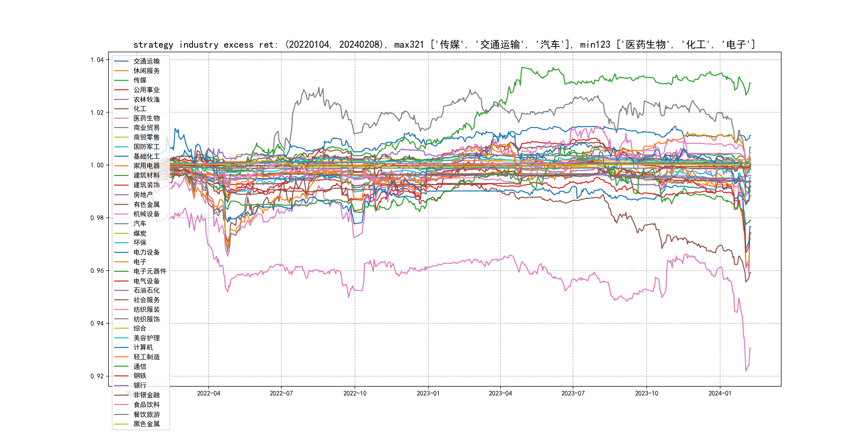The image size is (868, 434).
Task: Click the chart title text
Action: pos(444,44)
